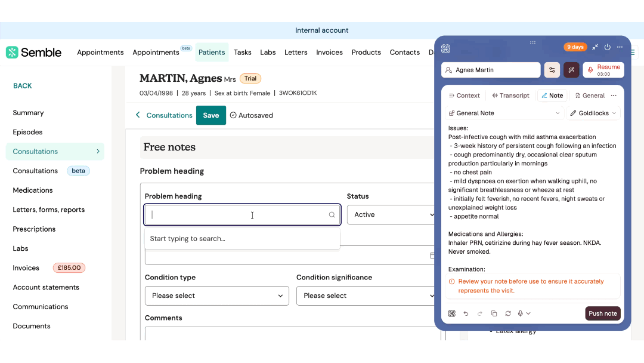Click the Semble logo icon

pos(12,52)
